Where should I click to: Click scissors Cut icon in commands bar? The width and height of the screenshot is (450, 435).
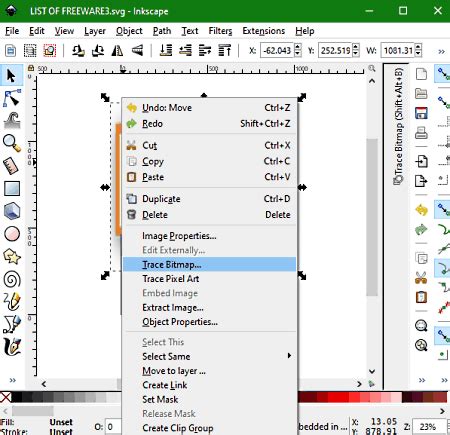click(421, 277)
